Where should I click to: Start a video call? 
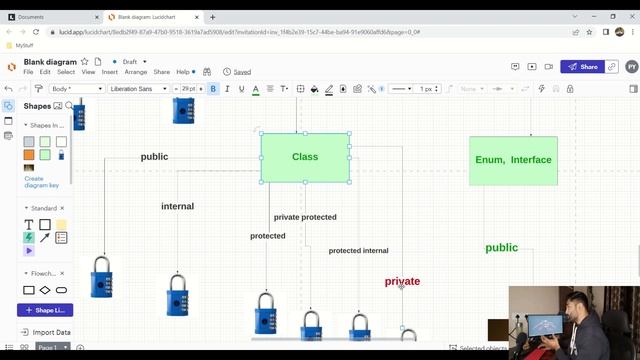[549, 67]
